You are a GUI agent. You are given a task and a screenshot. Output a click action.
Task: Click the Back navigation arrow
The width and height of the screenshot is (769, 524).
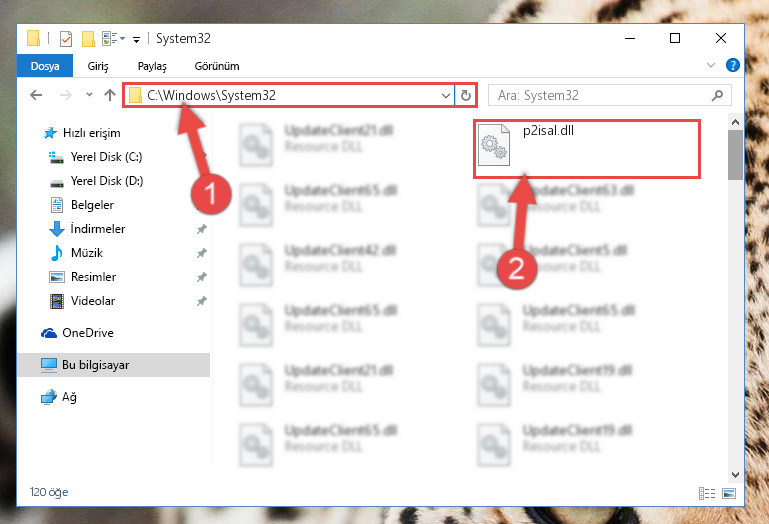click(36, 95)
